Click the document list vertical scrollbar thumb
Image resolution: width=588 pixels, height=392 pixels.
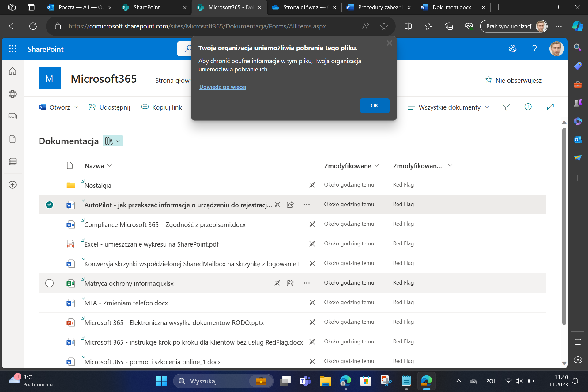[564, 226]
